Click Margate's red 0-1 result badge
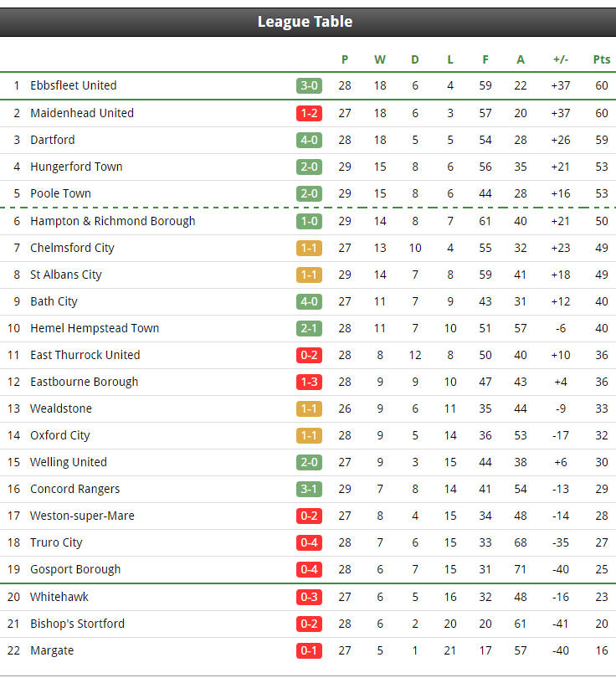Image resolution: width=616 pixels, height=678 pixels. [x=309, y=650]
